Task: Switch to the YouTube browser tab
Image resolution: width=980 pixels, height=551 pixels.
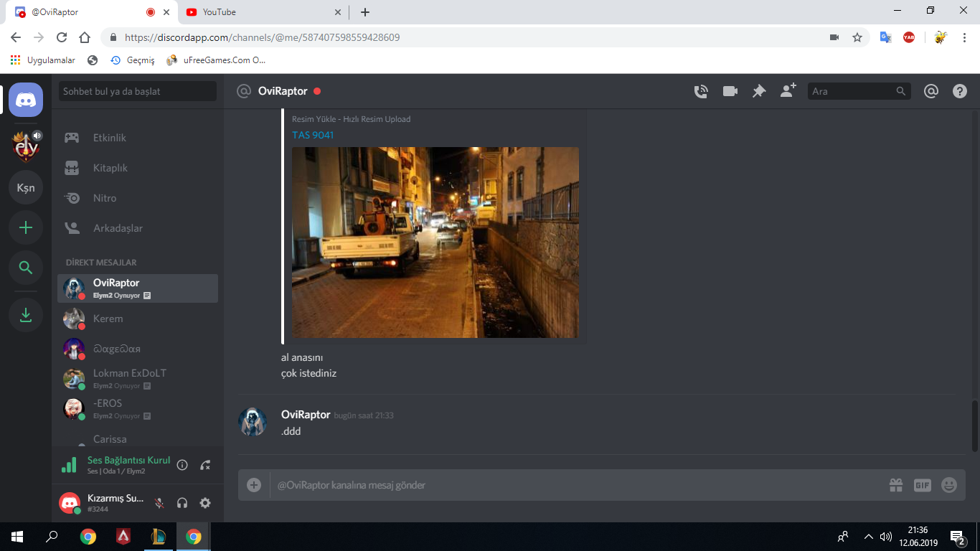Action: tap(258, 12)
